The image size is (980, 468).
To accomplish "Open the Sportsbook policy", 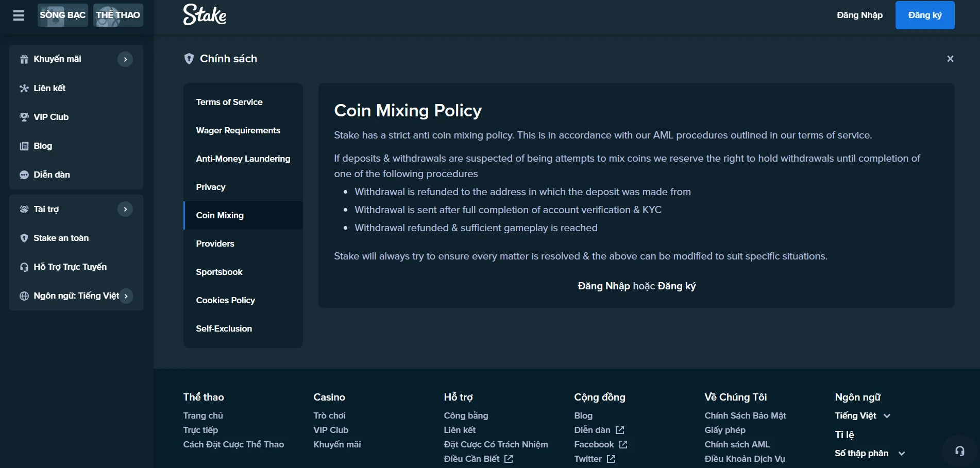I will pyautogui.click(x=243, y=272).
